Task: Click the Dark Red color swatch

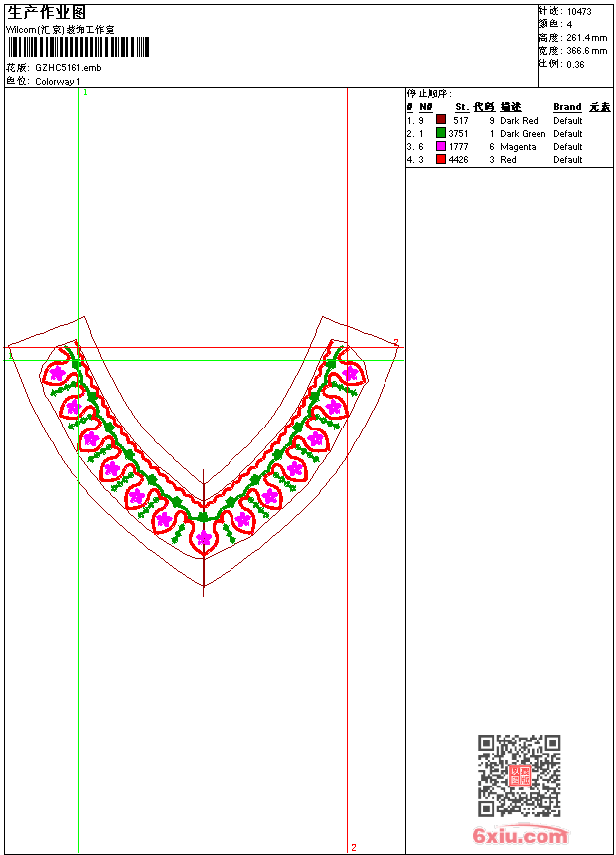Action: click(441, 120)
